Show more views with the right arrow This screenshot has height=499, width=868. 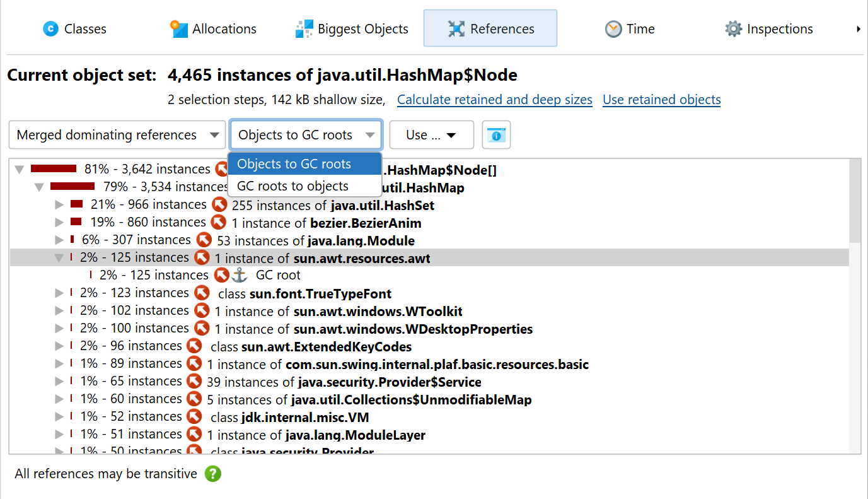pos(859,29)
